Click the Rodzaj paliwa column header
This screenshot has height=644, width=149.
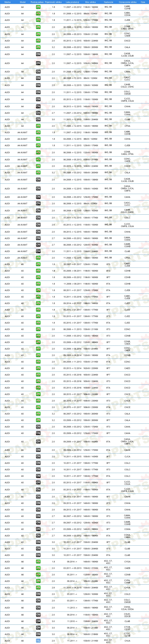coord(37,2)
